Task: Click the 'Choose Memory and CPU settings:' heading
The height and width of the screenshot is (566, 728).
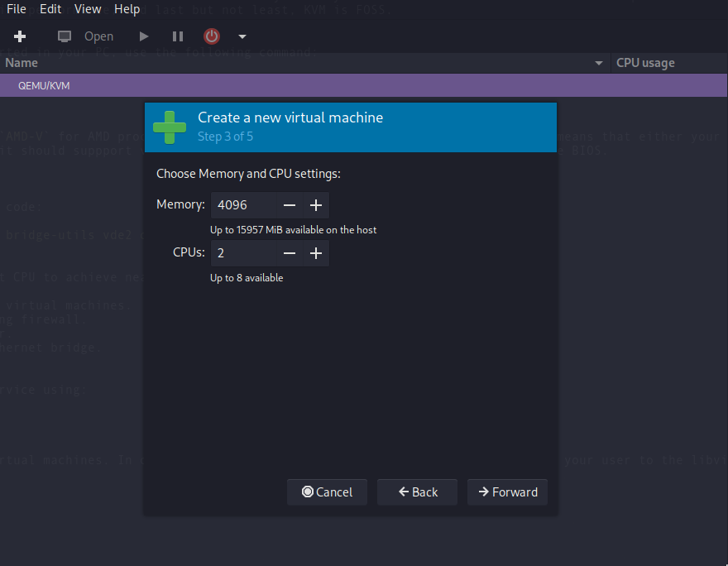Action: [248, 174]
